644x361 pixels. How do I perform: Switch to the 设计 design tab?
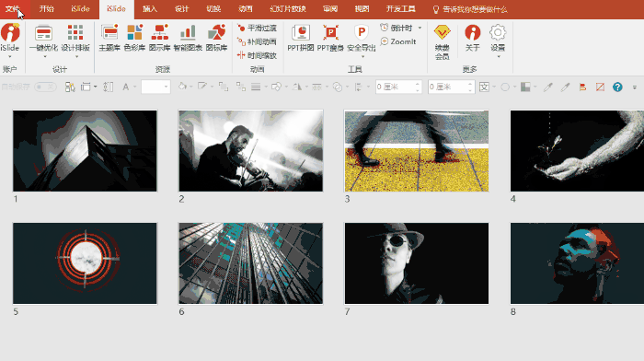(x=181, y=9)
